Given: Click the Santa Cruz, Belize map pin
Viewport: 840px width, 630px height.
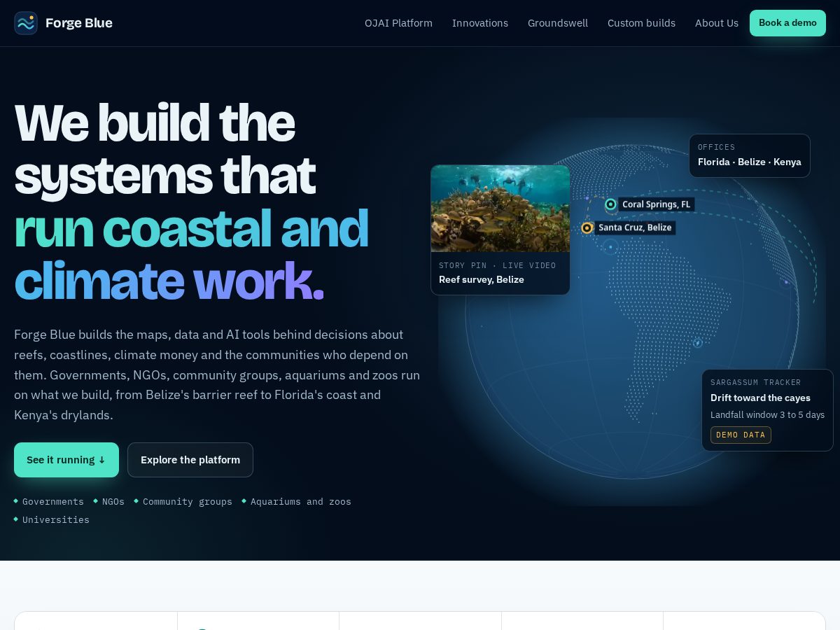Looking at the screenshot, I should 587,227.
